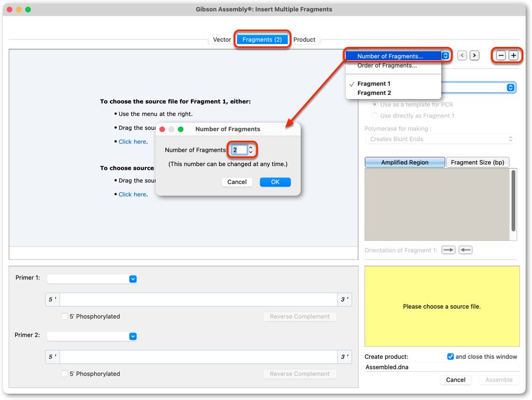
Task: Click the Cancel button next to Assemble
Action: click(455, 380)
